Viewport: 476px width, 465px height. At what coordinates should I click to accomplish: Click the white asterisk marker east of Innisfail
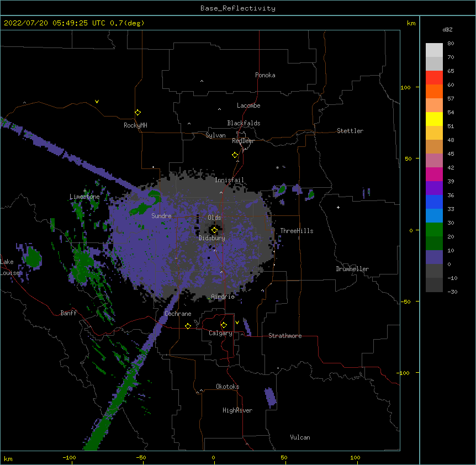[x=277, y=167]
